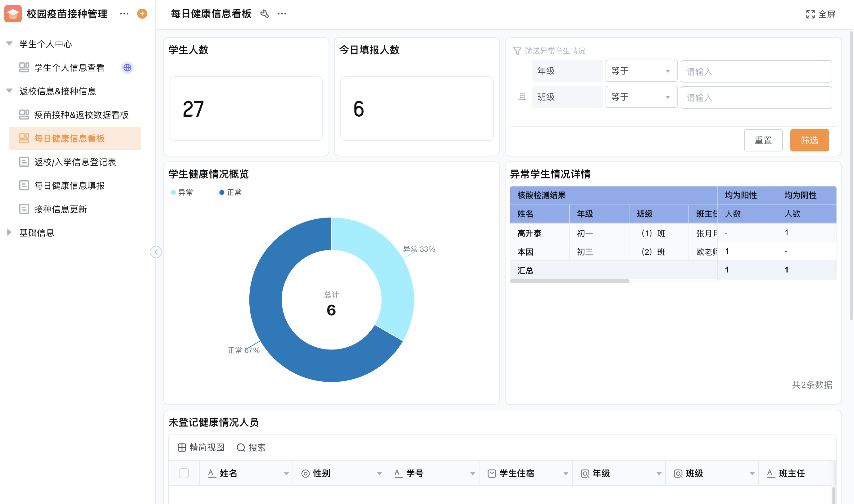Screen dimensions: 854x504
Task: Click the 均为阳性 column header
Action: tap(747, 195)
